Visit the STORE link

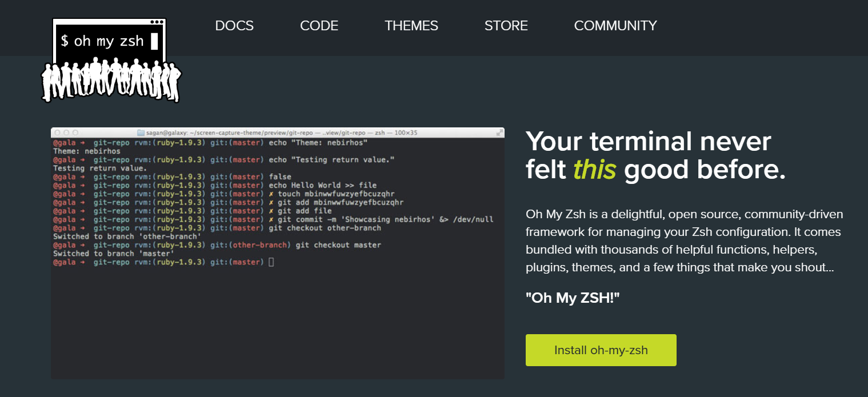506,26
